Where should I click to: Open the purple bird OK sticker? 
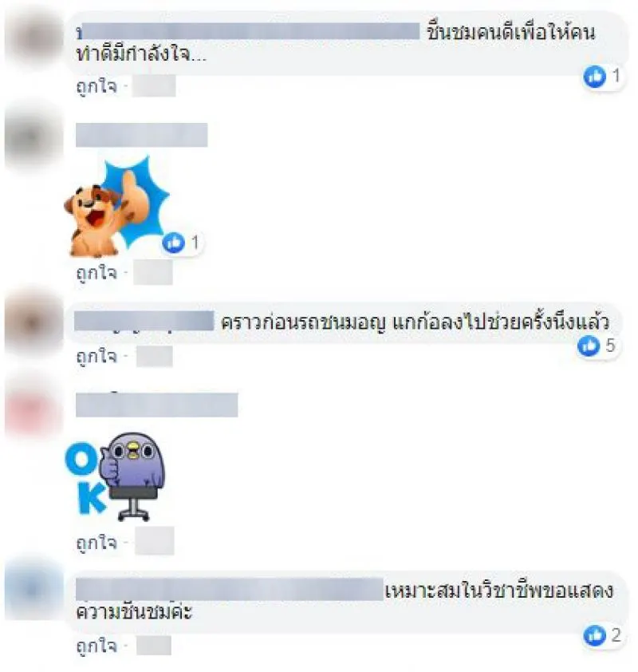point(115,476)
